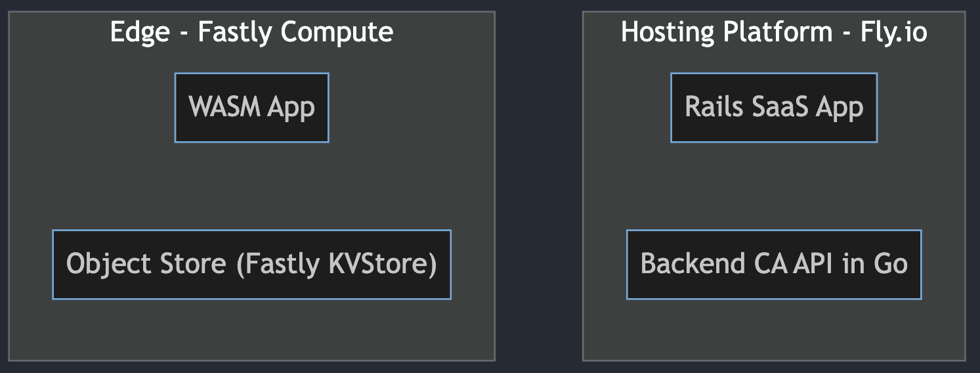980x373 pixels.
Task: Click "Fastly Compute" in the left group title
Action: click(x=295, y=32)
